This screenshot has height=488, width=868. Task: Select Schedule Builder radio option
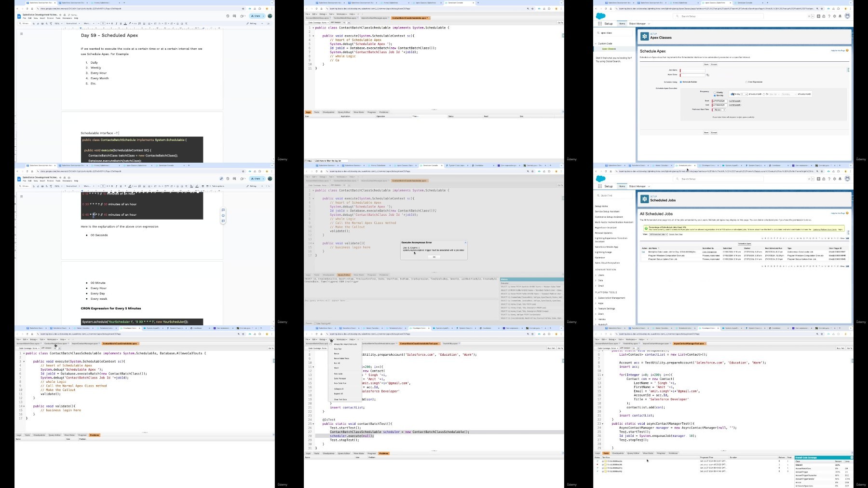click(681, 82)
